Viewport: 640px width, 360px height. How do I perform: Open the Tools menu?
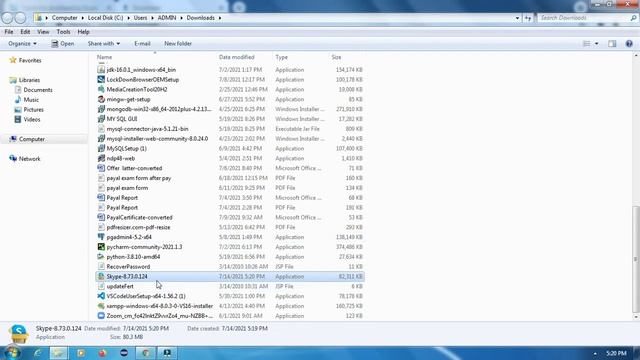point(63,31)
